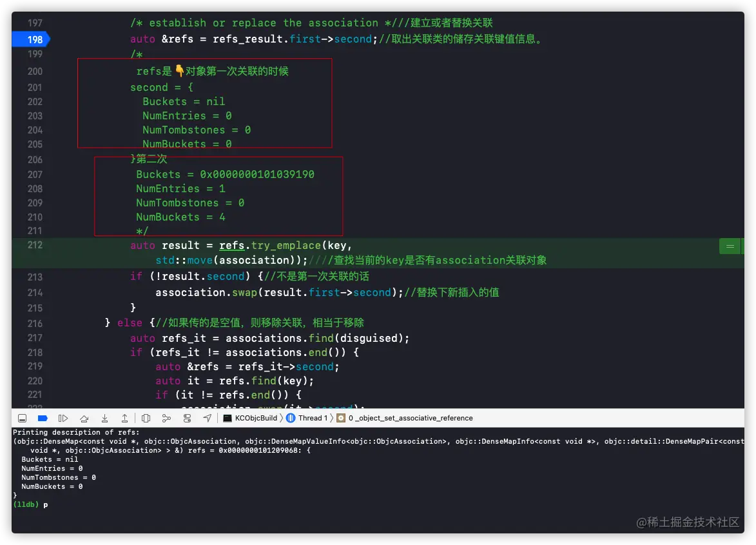Click 'if (!result.second)' on line 213
Image resolution: width=756 pixels, height=545 pixels.
(x=190, y=276)
